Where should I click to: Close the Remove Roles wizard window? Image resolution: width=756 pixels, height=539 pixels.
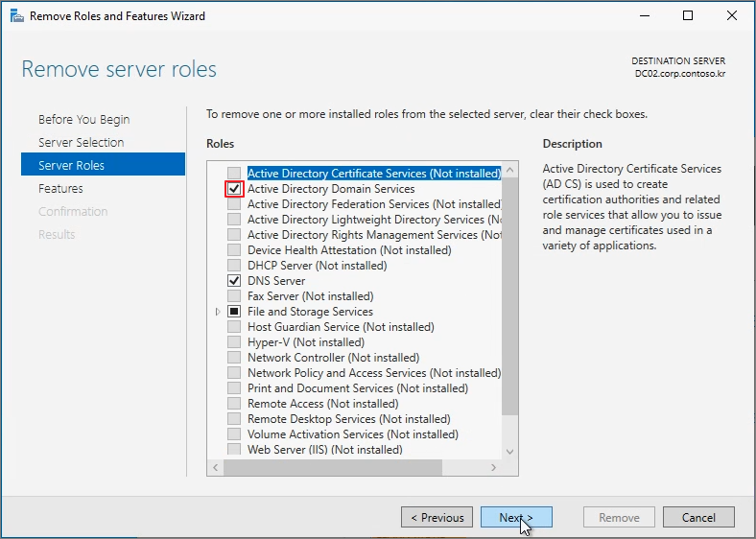[x=731, y=16]
